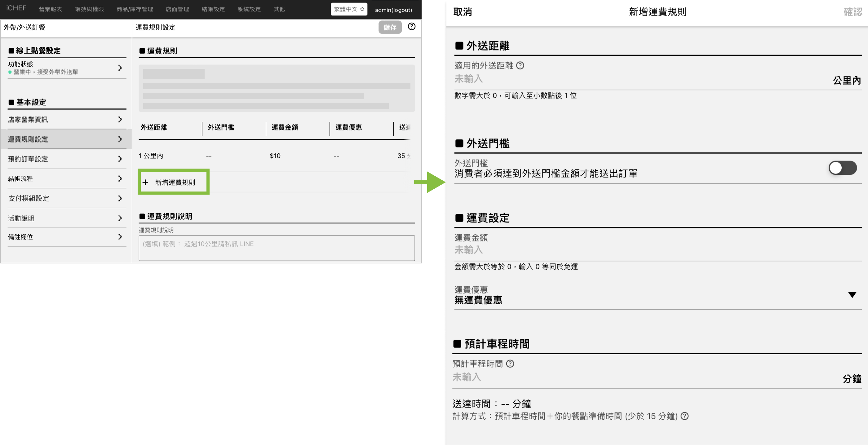The image size is (868, 445).
Task: Toggle the 外送門檻 switch on
Action: (x=842, y=168)
